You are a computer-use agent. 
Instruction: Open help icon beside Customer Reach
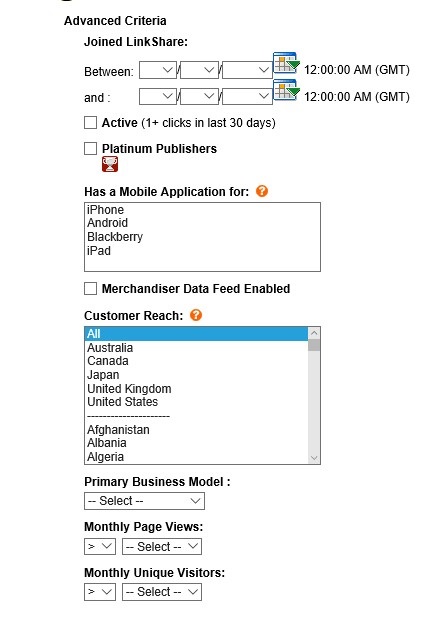point(196,315)
